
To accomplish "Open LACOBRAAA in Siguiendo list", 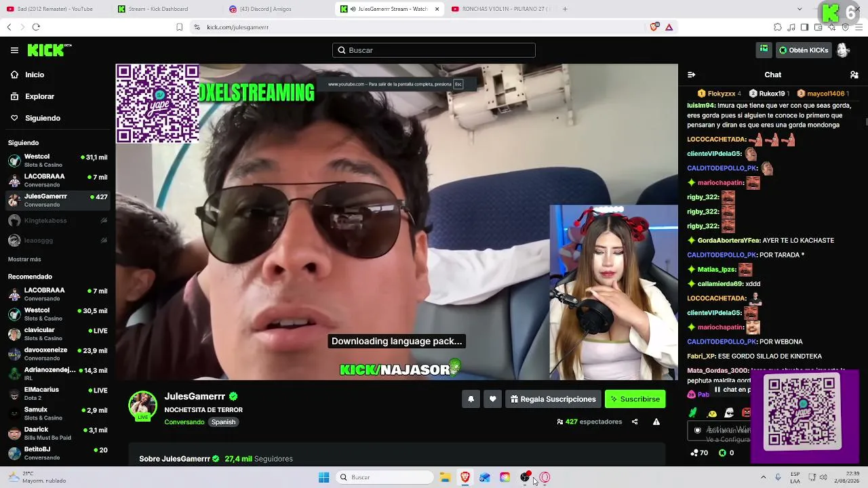I will (58, 180).
